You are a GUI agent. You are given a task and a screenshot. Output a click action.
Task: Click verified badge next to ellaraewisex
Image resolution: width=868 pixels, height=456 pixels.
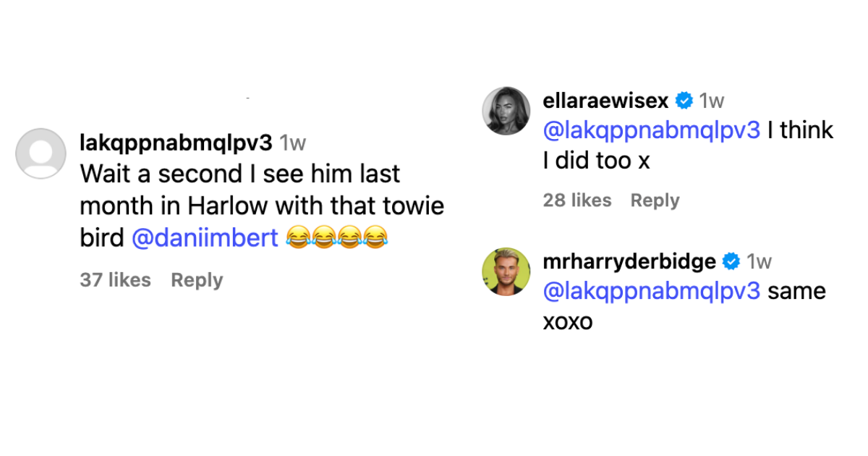tap(684, 101)
